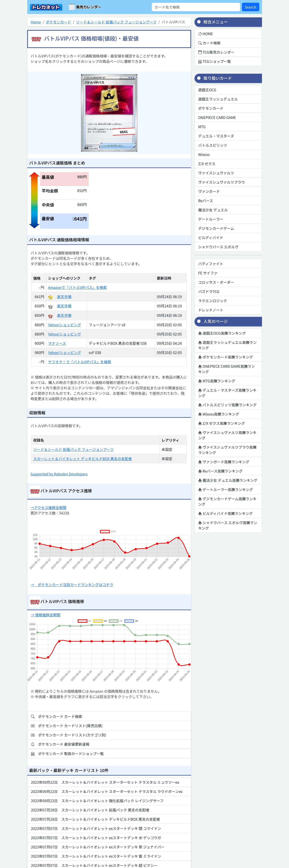Click the bronze crown icon on the 850円 row
This screenshot has height=868, width=289.
coord(50,316)
